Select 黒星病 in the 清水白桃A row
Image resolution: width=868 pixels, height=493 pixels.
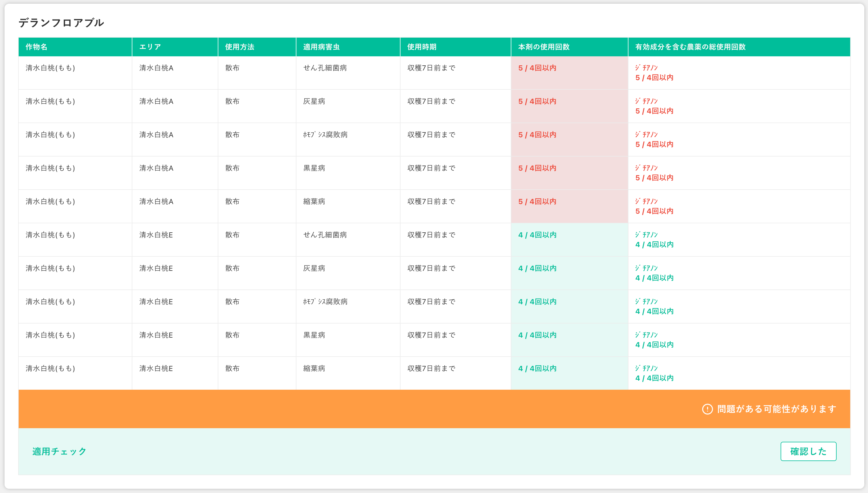click(x=314, y=168)
